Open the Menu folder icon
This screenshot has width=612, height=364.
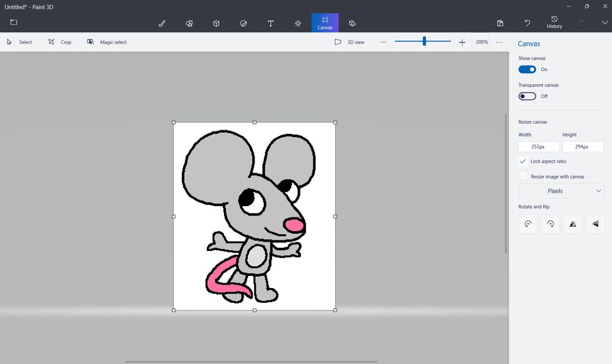(13, 22)
